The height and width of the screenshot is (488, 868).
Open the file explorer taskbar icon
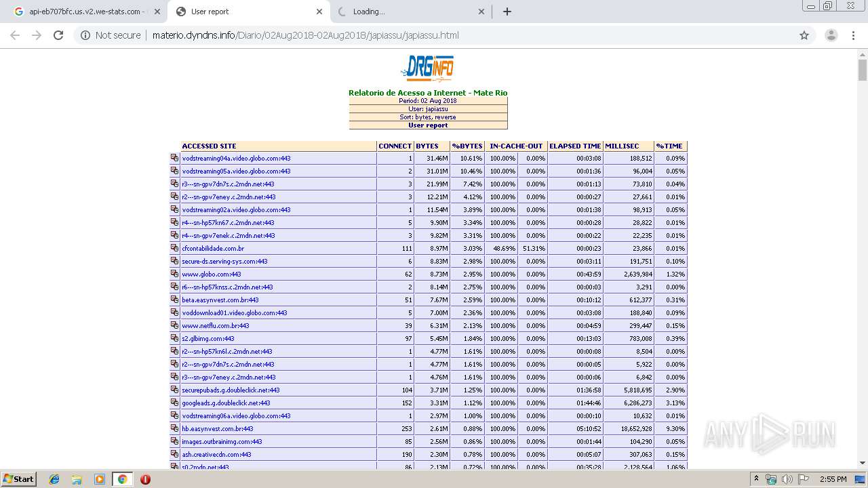tap(77, 479)
